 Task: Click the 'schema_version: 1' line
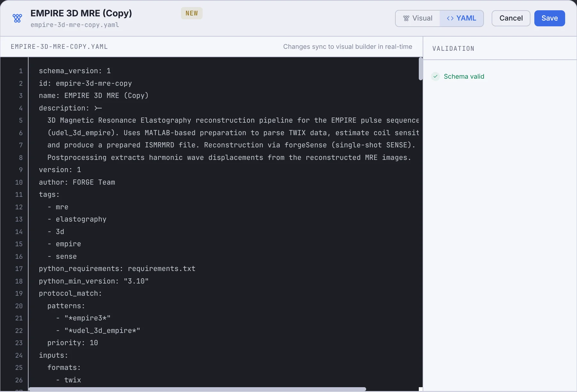click(x=75, y=71)
